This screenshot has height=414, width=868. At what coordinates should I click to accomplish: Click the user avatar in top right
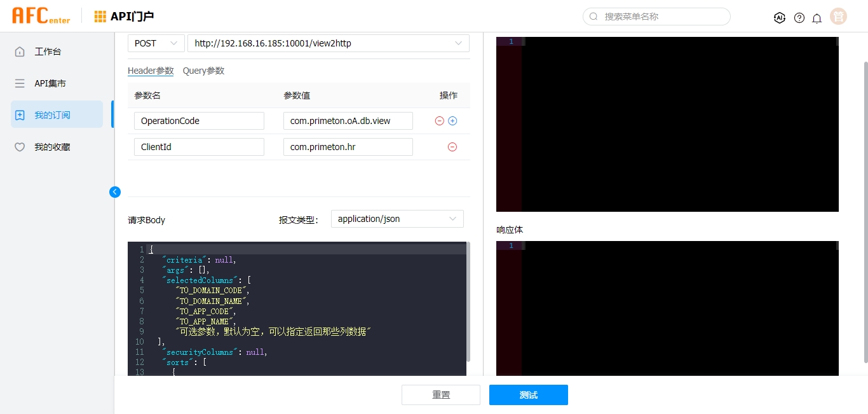coord(839,17)
